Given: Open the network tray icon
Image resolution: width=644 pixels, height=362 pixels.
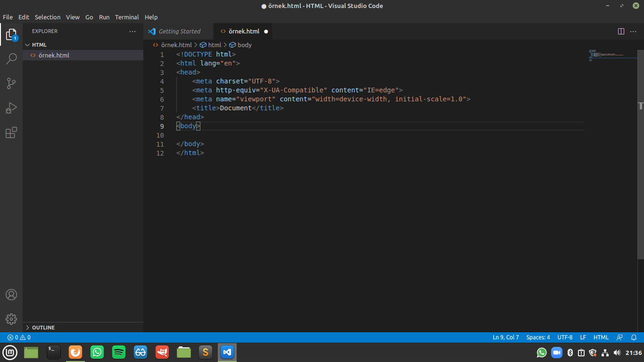Looking at the screenshot, I should (605, 352).
